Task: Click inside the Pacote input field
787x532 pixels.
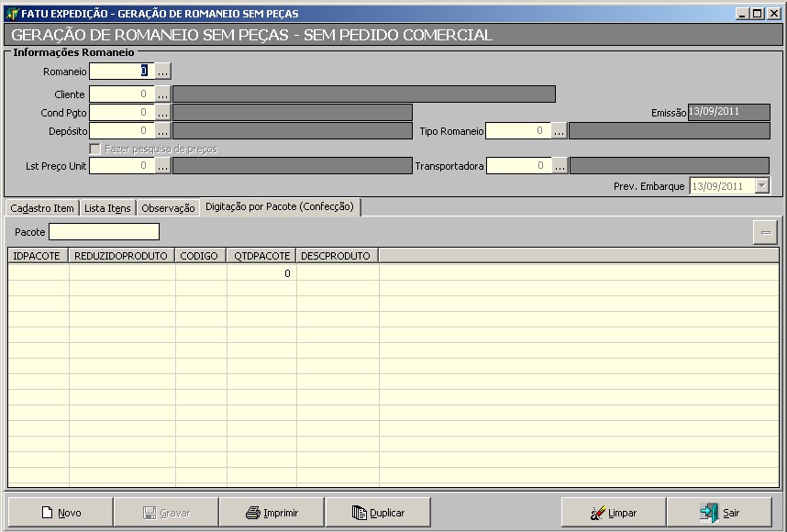Action: [x=104, y=232]
